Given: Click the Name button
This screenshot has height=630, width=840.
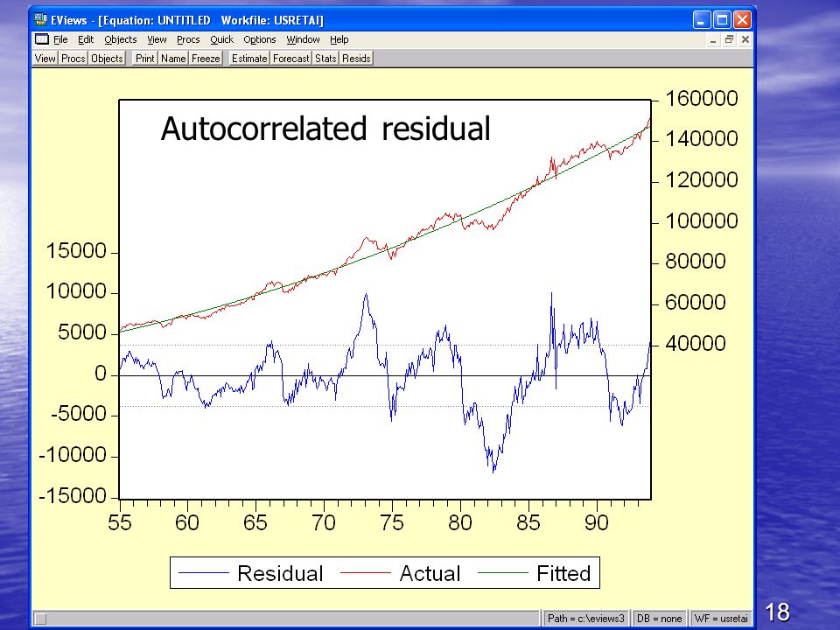Looking at the screenshot, I should coord(173,59).
